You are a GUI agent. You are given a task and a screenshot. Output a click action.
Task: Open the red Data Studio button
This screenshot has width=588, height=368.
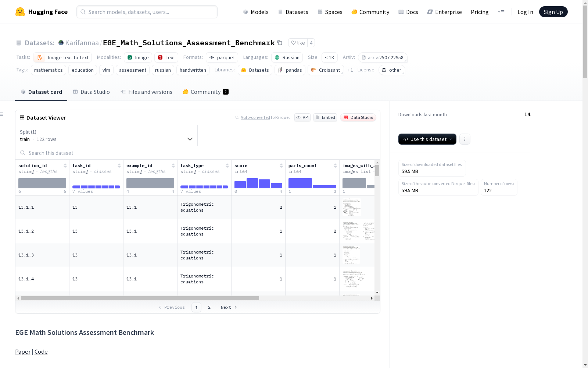tap(358, 117)
